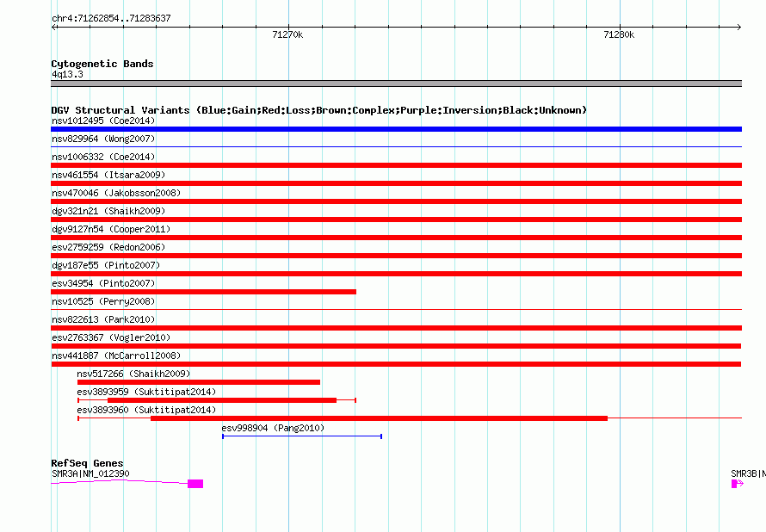
Task: Select the nsv829964 (Wong2007) thin blue line
Action: pyautogui.click(x=396, y=146)
